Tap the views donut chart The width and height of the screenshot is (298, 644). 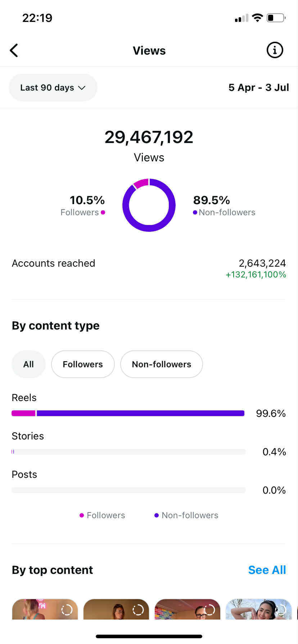(x=149, y=205)
